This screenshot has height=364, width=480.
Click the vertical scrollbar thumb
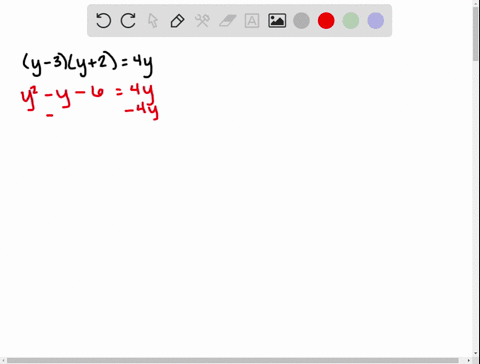click(x=476, y=34)
